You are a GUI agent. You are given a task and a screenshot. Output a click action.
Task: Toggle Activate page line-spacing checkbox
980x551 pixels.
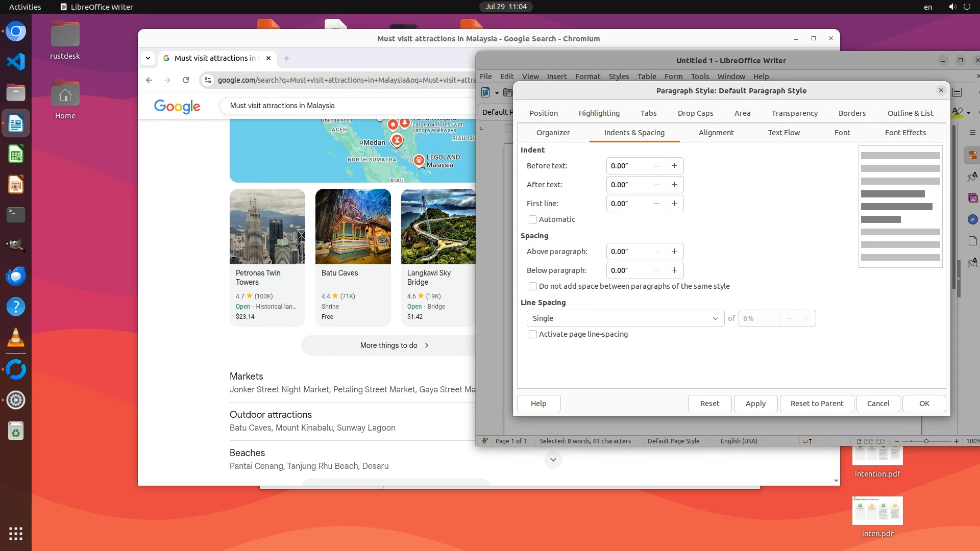pos(533,334)
